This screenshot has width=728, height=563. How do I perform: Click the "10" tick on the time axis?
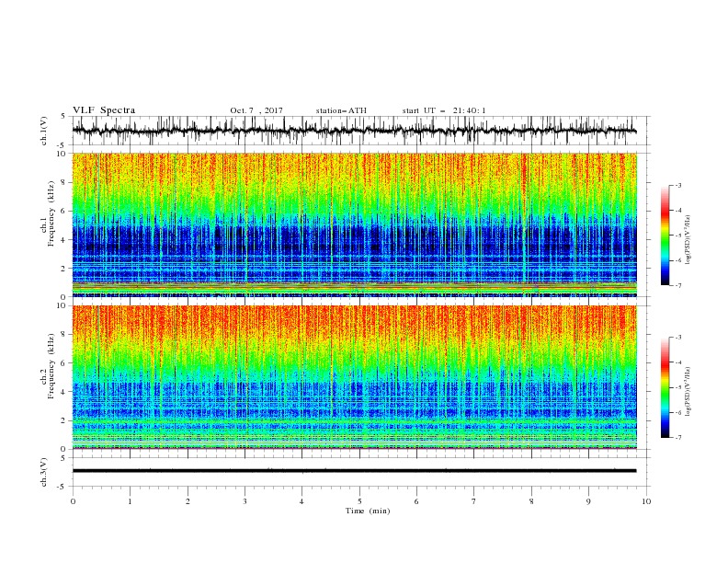pyautogui.click(x=646, y=501)
